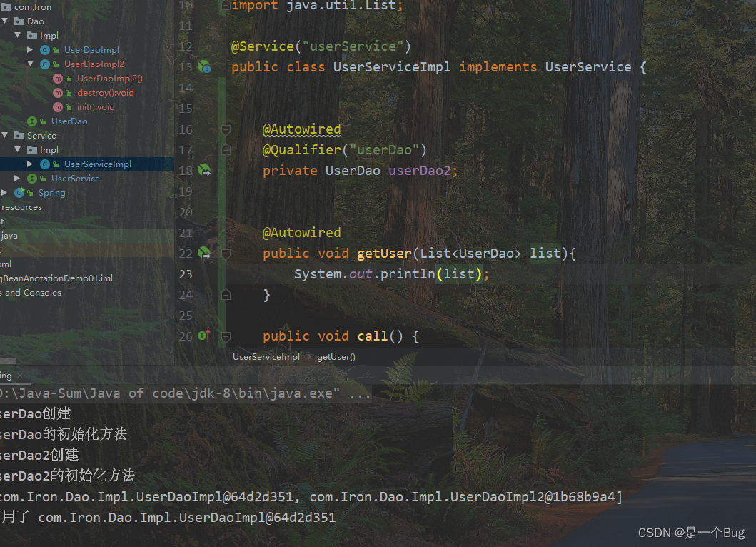756x547 pixels.
Task: Click the @Qualifier annotation on line 17
Action: coord(302,150)
